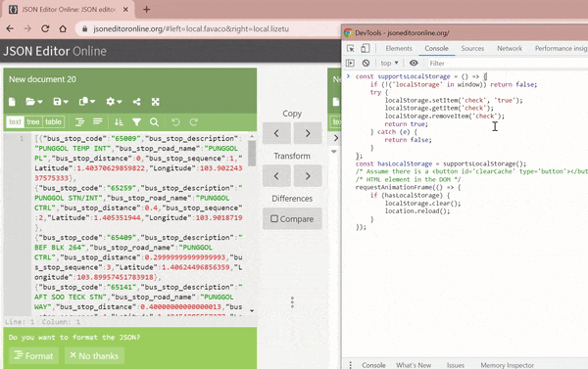Select the JSON Editor Online browser tab
This screenshot has height=369, width=588.
(x=68, y=10)
